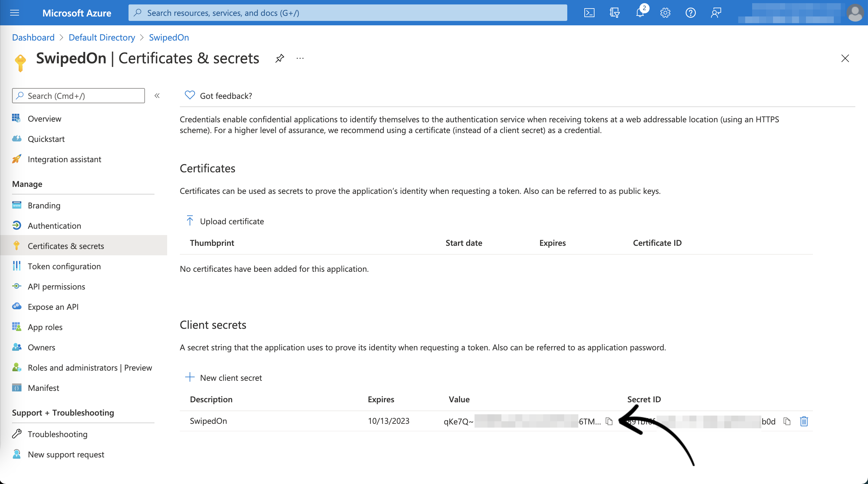
Task: Open Owners in the sidebar
Action: [x=41, y=347]
